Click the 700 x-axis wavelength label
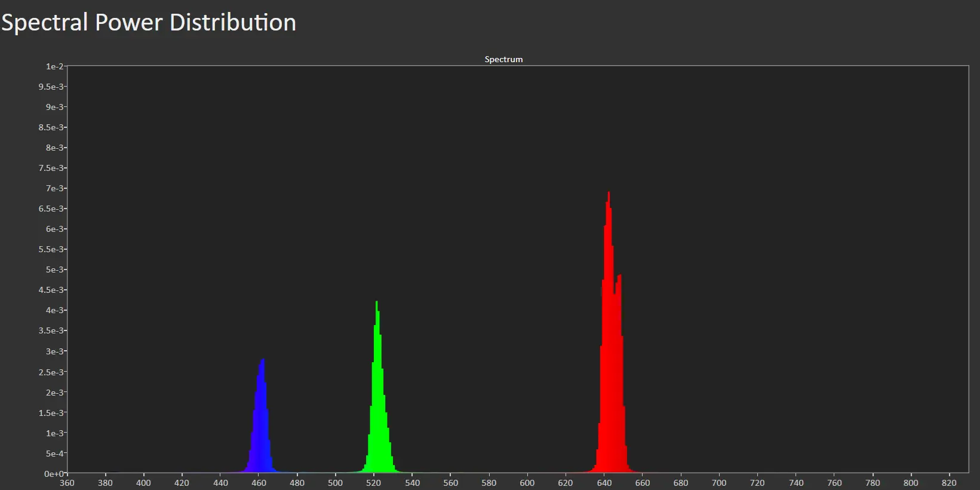980x490 pixels. point(719,483)
